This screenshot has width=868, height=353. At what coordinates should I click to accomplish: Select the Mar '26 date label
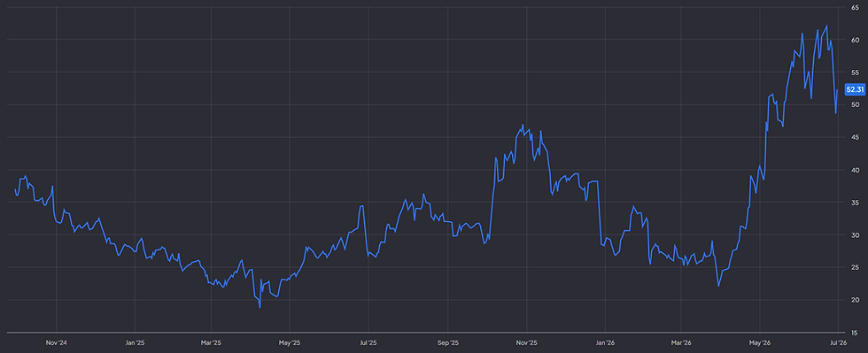tap(681, 343)
